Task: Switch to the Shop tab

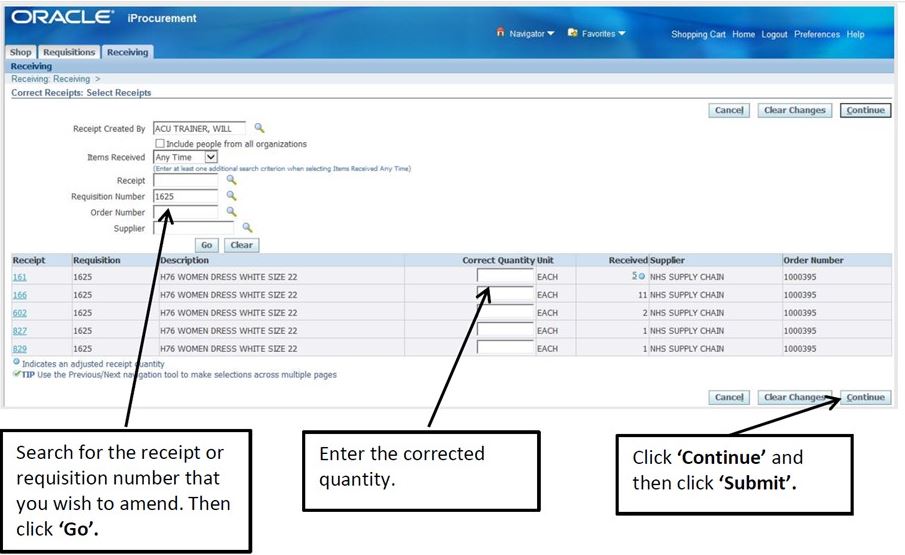Action: (21, 52)
